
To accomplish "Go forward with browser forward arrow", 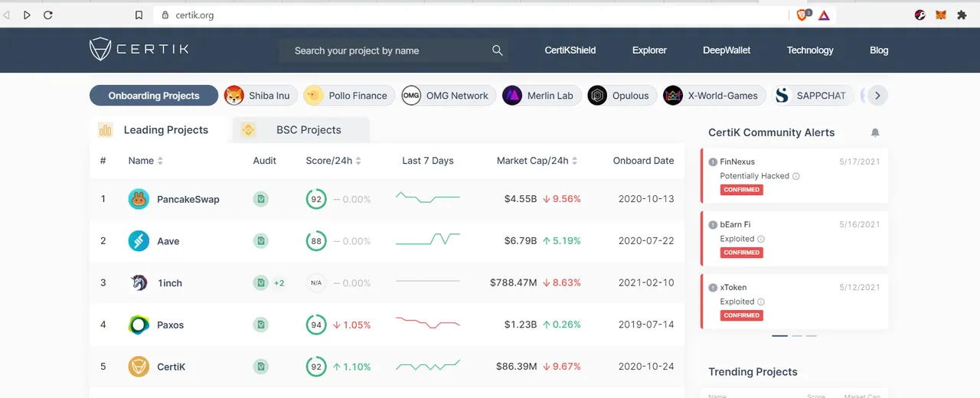I will pyautogui.click(x=27, y=15).
